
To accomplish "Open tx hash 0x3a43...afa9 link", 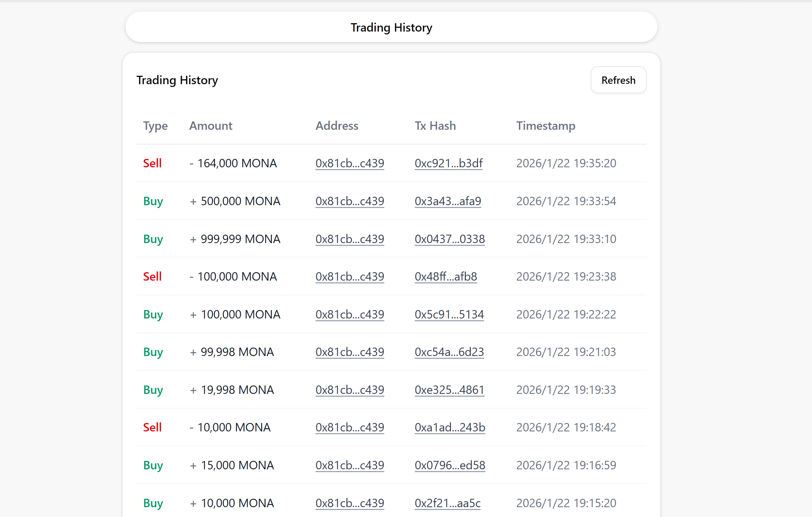I will (x=448, y=201).
